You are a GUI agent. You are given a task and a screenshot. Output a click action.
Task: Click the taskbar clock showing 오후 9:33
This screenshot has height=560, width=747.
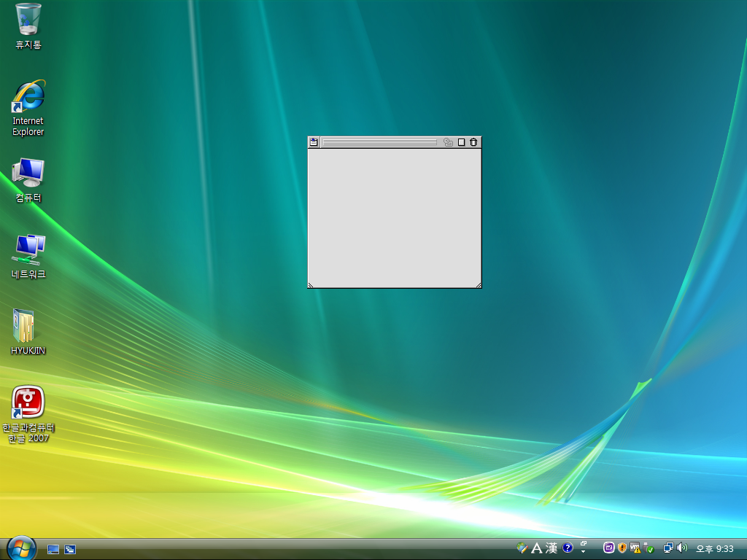[715, 548]
